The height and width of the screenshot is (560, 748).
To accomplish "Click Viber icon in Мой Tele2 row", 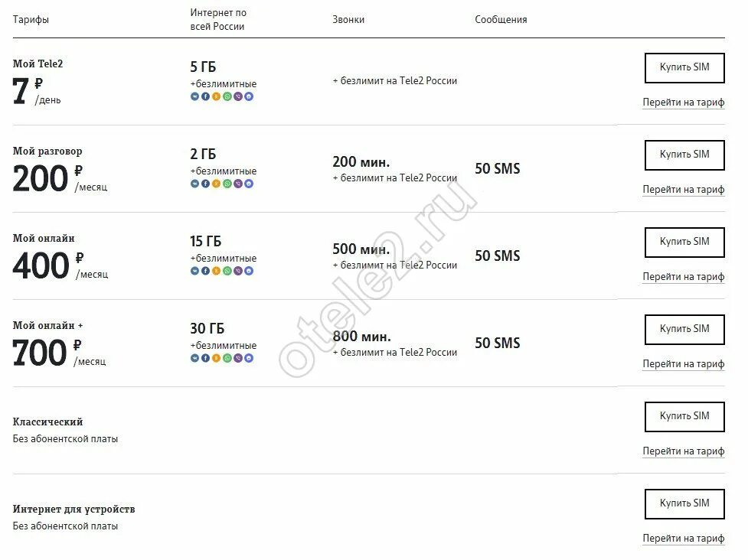I will (238, 96).
